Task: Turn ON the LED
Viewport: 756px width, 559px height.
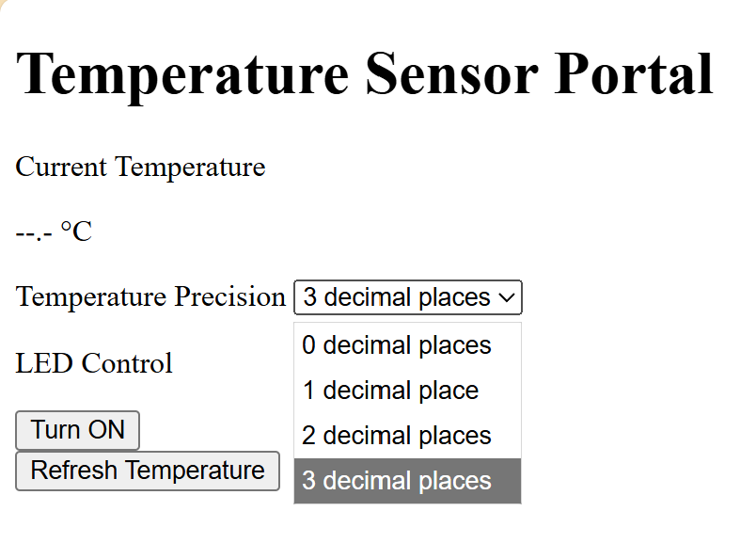Action: [x=77, y=430]
